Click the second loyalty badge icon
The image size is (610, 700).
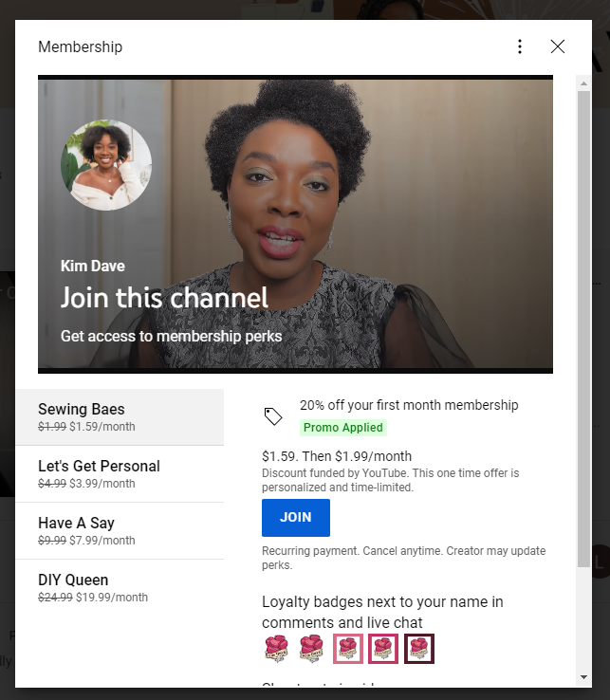[x=311, y=649]
